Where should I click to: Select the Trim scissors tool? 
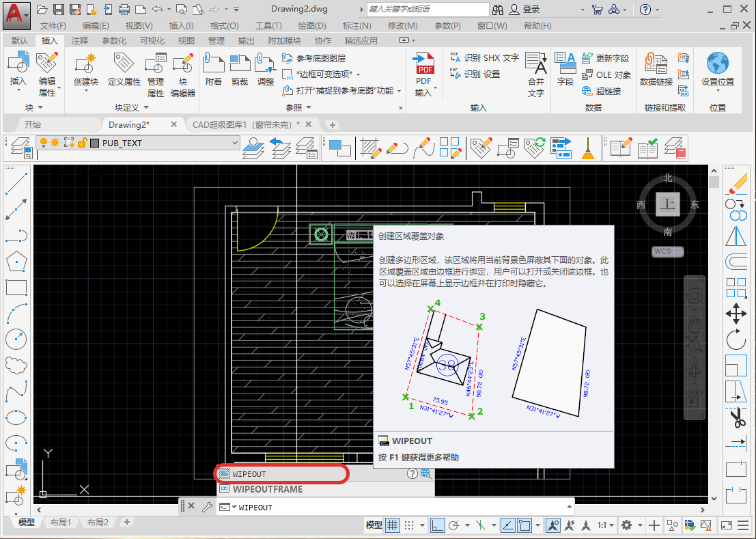736,417
